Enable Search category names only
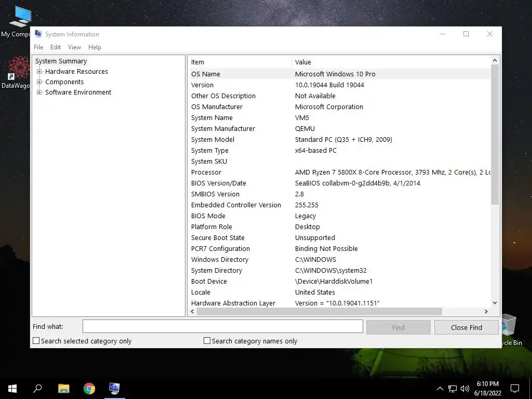 point(207,341)
